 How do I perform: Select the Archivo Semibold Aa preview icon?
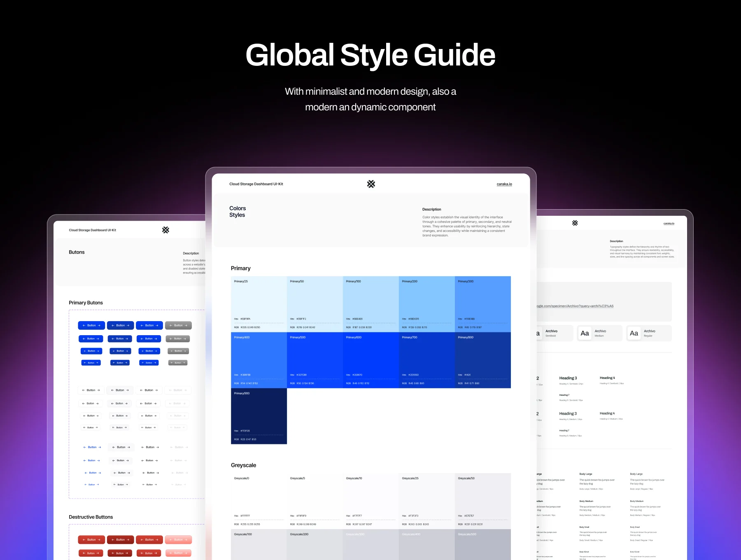tap(537, 333)
